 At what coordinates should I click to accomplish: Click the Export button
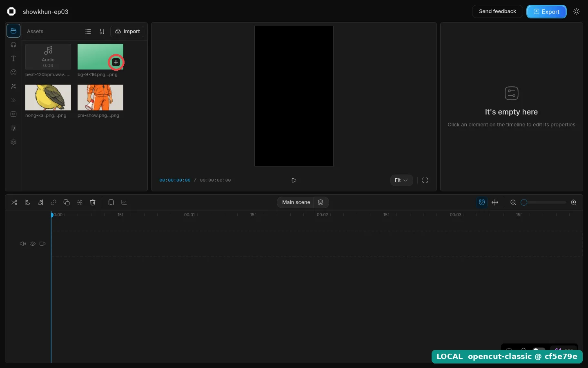[x=546, y=11]
